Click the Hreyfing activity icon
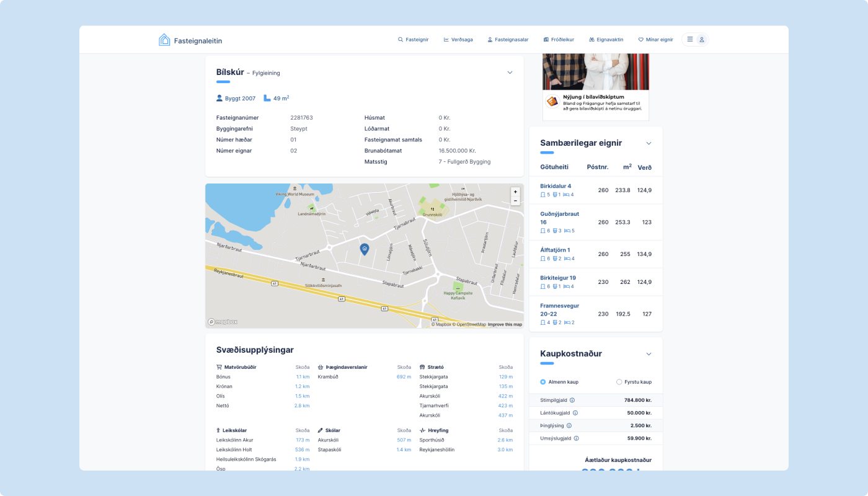The image size is (868, 496). (x=422, y=430)
